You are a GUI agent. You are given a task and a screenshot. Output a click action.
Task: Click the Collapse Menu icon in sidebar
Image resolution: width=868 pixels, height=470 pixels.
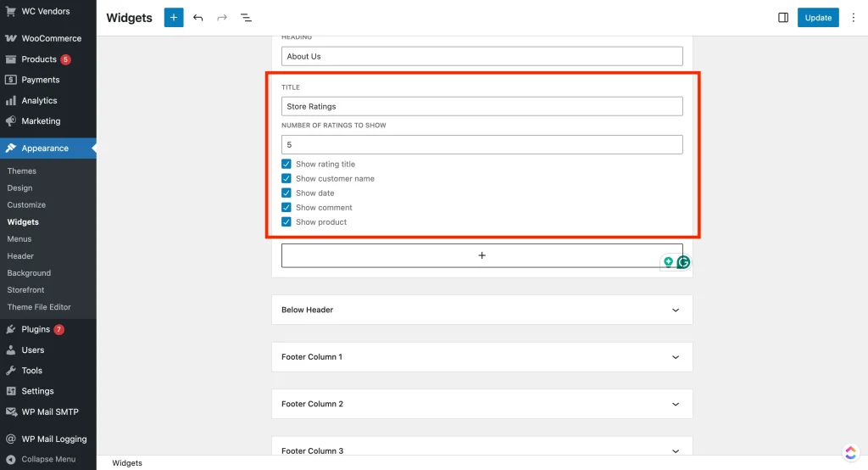pos(10,459)
